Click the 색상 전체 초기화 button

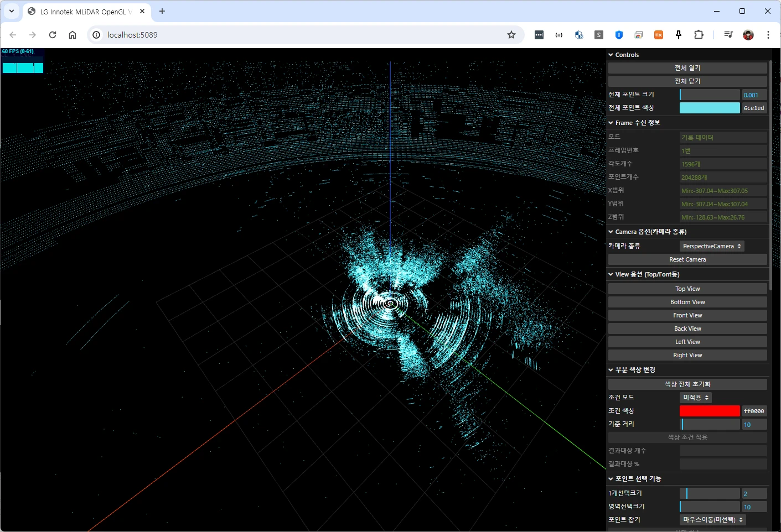(687, 384)
